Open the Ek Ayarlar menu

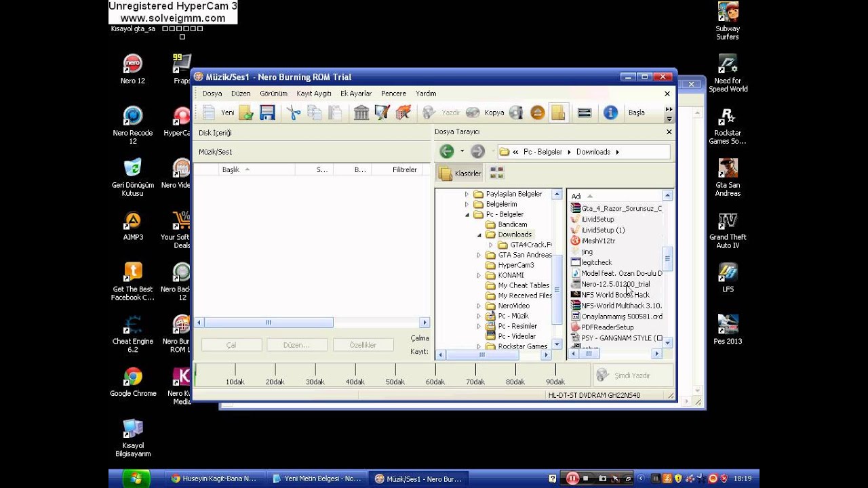click(x=356, y=94)
